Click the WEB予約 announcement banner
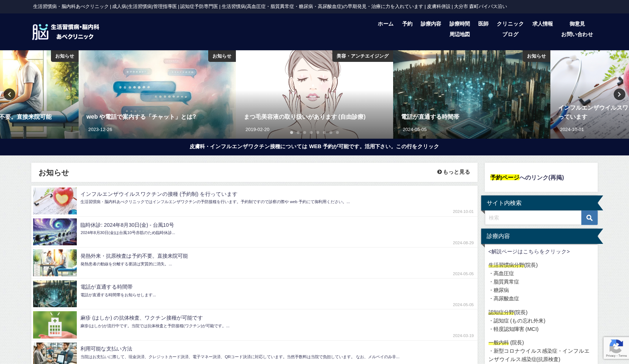The image size is (629, 364). pyautogui.click(x=314, y=147)
